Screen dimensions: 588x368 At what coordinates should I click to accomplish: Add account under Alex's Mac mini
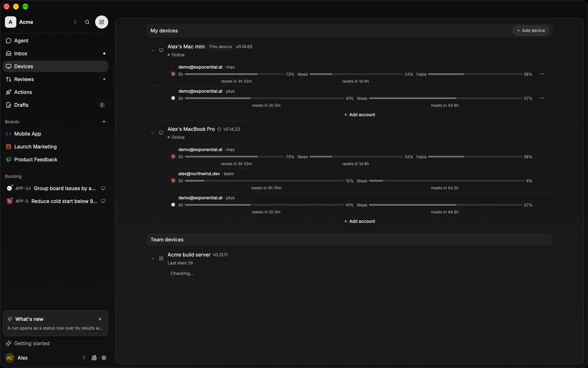click(359, 115)
